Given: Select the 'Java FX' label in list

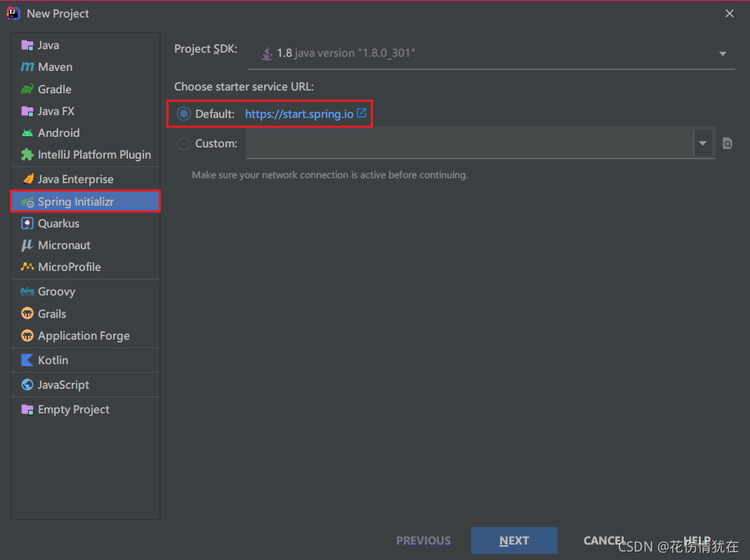Looking at the screenshot, I should pyautogui.click(x=56, y=112).
